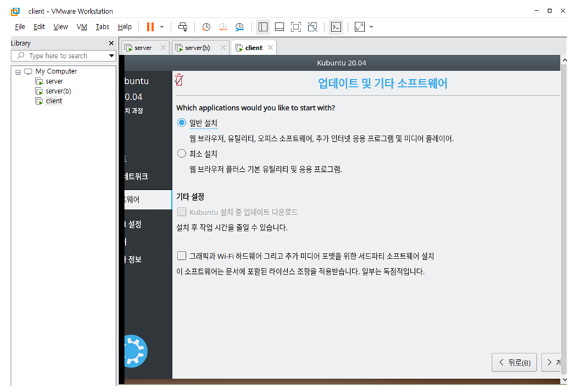
Task: Toggle thumbnail bar view icon
Action: coord(280,27)
